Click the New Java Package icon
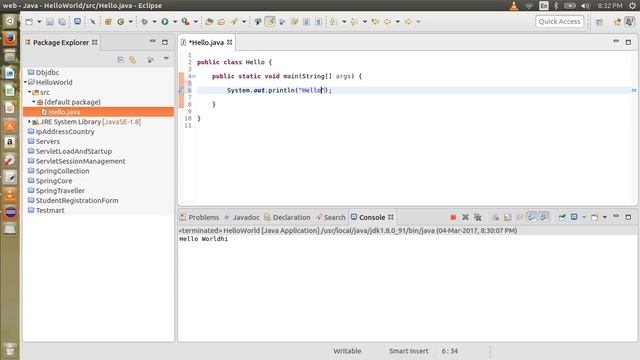The width and height of the screenshot is (640, 360). [108, 22]
